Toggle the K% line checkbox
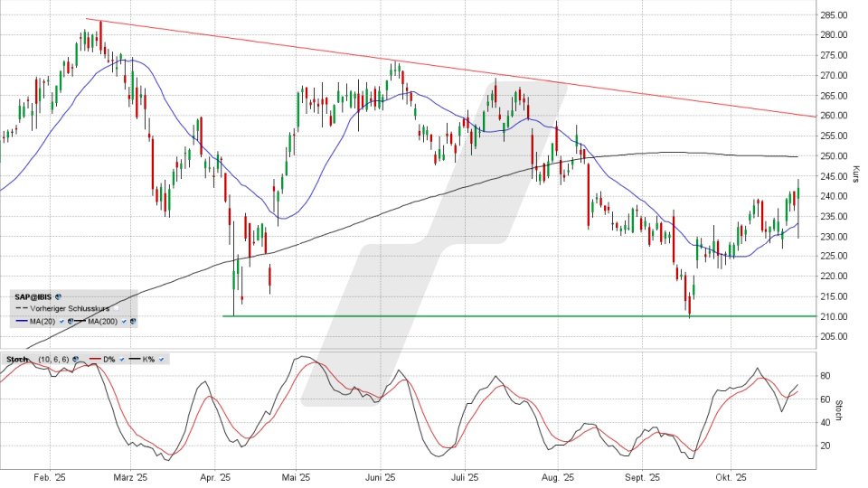The image size is (868, 488). (162, 360)
